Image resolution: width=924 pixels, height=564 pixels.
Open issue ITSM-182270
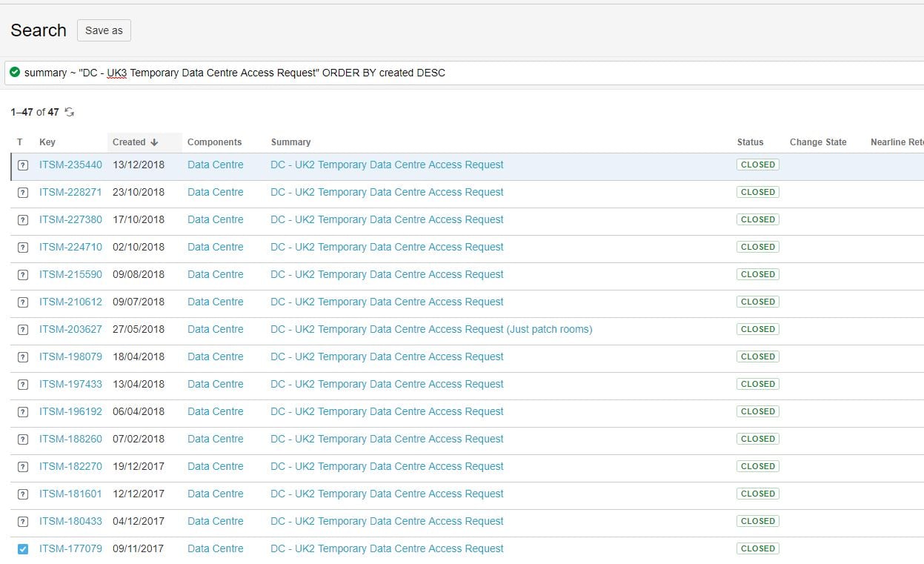pyautogui.click(x=70, y=466)
